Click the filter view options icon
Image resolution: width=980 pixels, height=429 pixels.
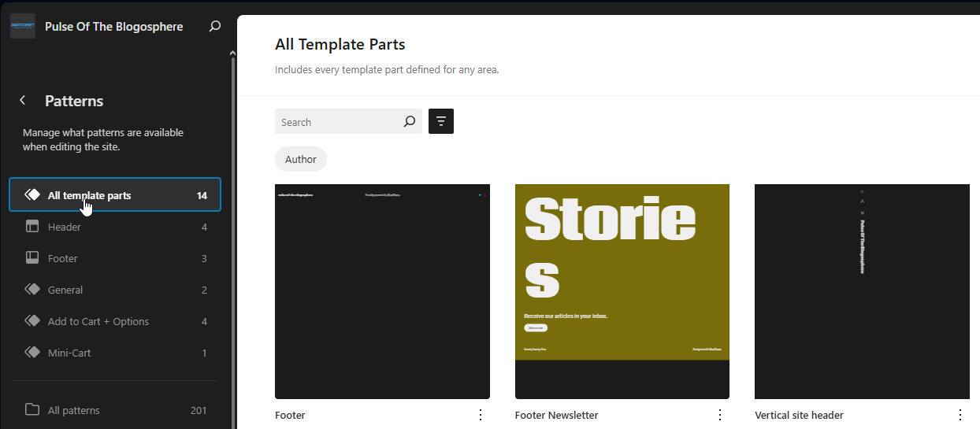point(441,121)
